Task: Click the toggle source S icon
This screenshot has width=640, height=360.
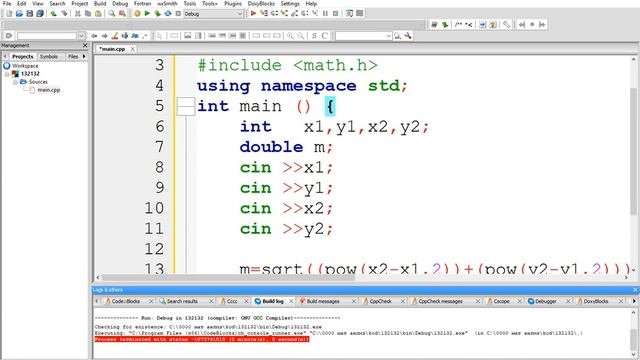Action: pyautogui.click(x=314, y=36)
